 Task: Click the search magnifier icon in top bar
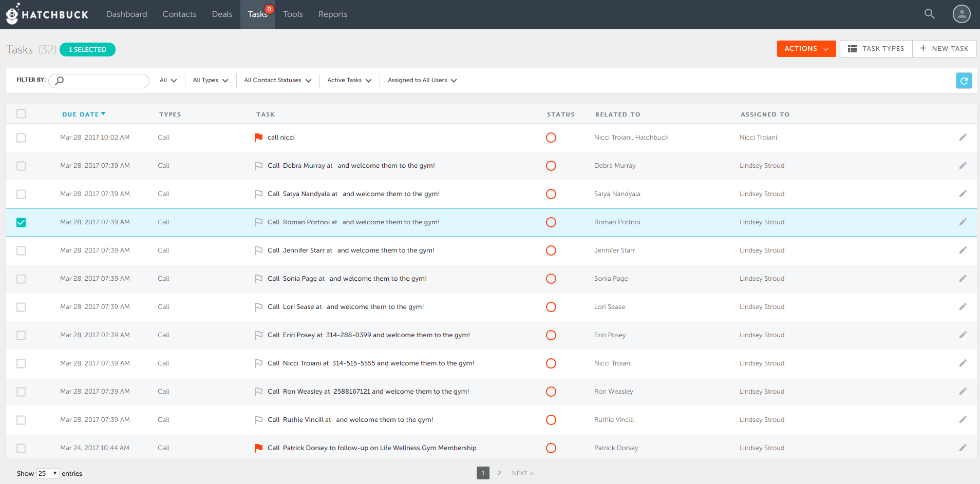pyautogui.click(x=929, y=14)
